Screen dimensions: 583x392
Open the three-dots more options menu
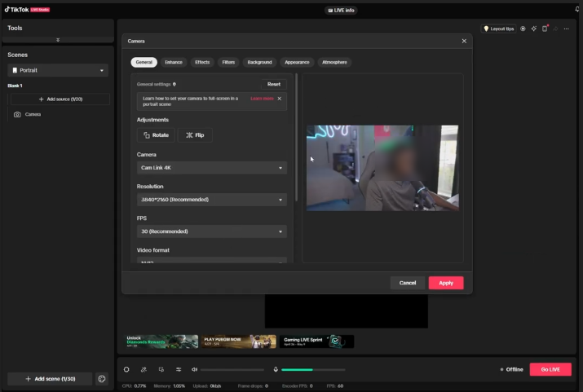click(x=566, y=29)
